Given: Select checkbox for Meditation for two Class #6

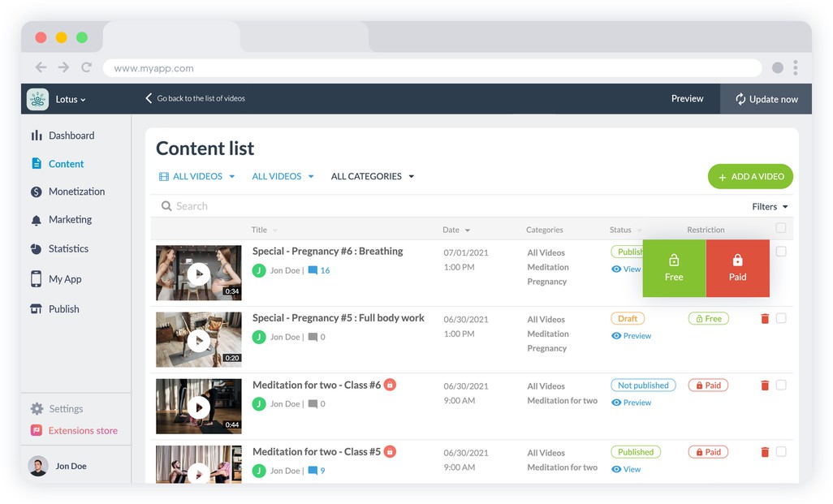Looking at the screenshot, I should coord(781,386).
